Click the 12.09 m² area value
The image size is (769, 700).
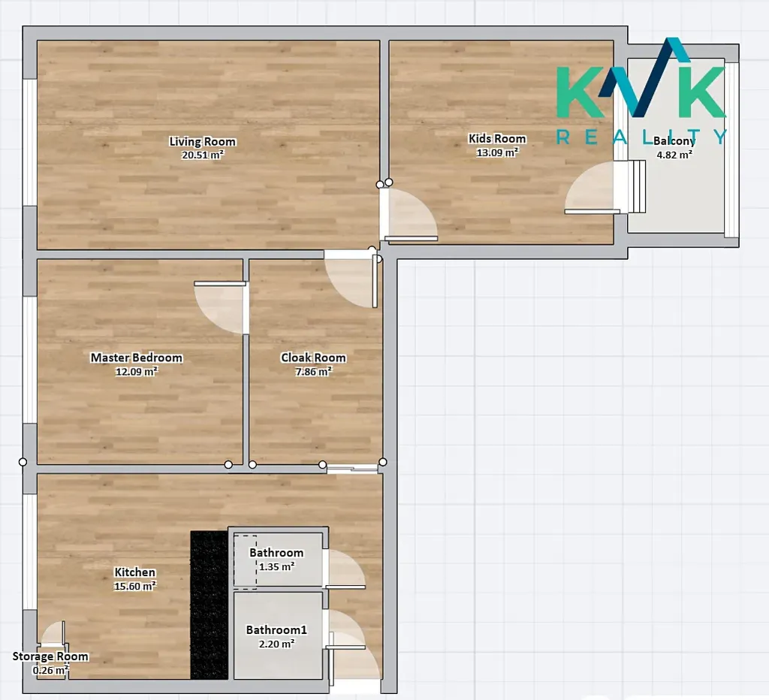[137, 371]
